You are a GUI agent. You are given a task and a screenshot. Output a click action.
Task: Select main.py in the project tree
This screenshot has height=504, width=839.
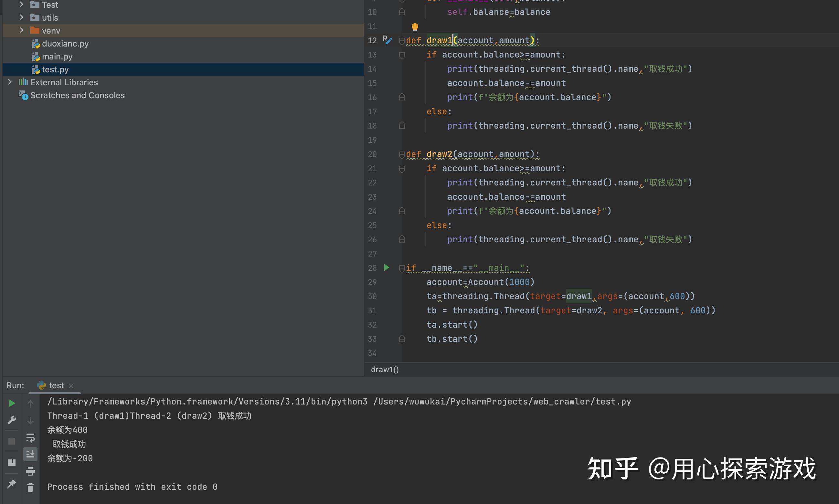(57, 57)
